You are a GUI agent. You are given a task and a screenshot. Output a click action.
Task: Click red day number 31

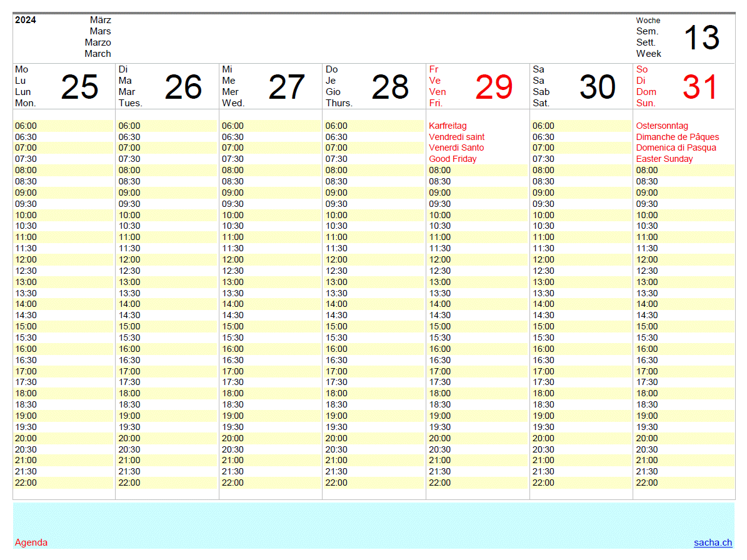tap(699, 87)
